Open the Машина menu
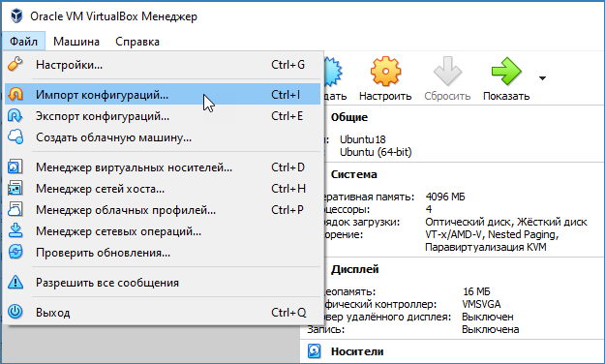 click(x=76, y=42)
